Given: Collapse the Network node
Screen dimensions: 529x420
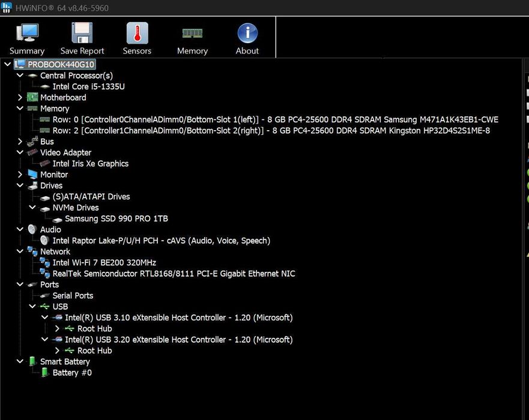Looking at the screenshot, I should tap(20, 251).
